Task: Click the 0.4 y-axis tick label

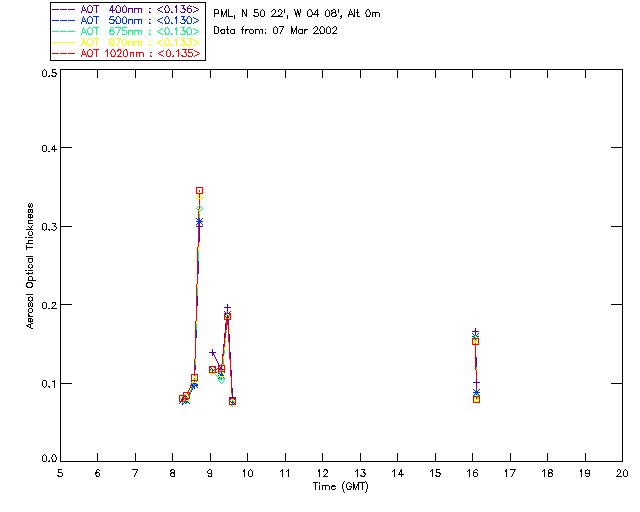Action: (49, 148)
